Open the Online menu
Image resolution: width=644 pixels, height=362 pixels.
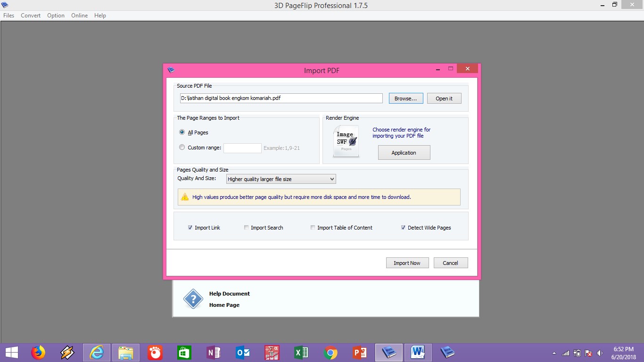tap(79, 16)
